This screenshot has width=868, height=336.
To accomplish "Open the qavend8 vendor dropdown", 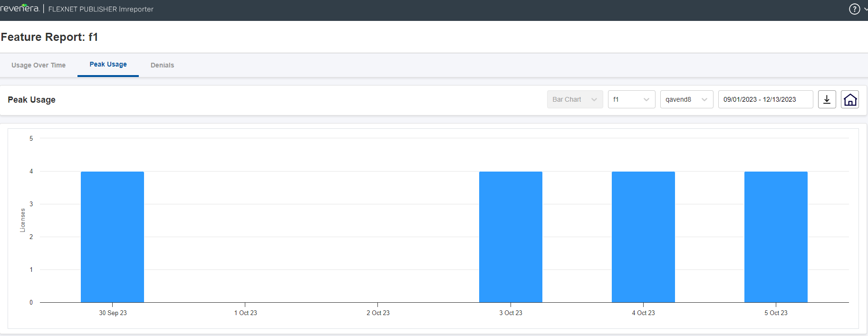I will (687, 99).
